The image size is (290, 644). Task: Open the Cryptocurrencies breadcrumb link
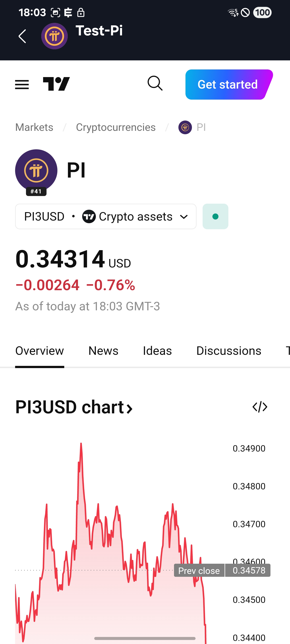tap(116, 128)
